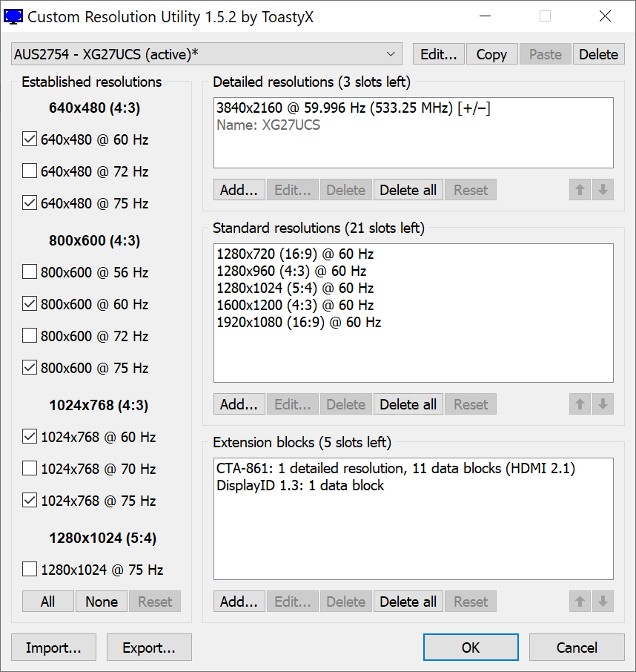Check 1280x1024 @ 75 Hz checkbox
The image size is (636, 672).
click(x=30, y=570)
